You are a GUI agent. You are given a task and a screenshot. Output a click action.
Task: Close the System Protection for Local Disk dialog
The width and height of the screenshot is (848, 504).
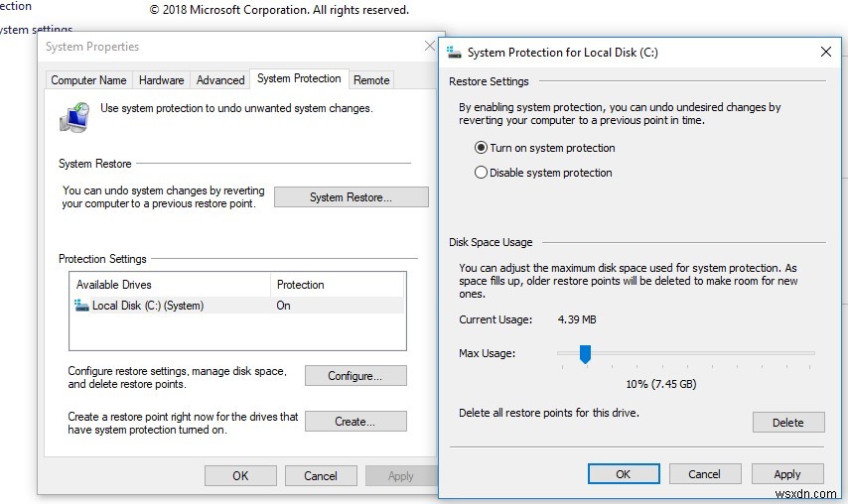[x=826, y=52]
